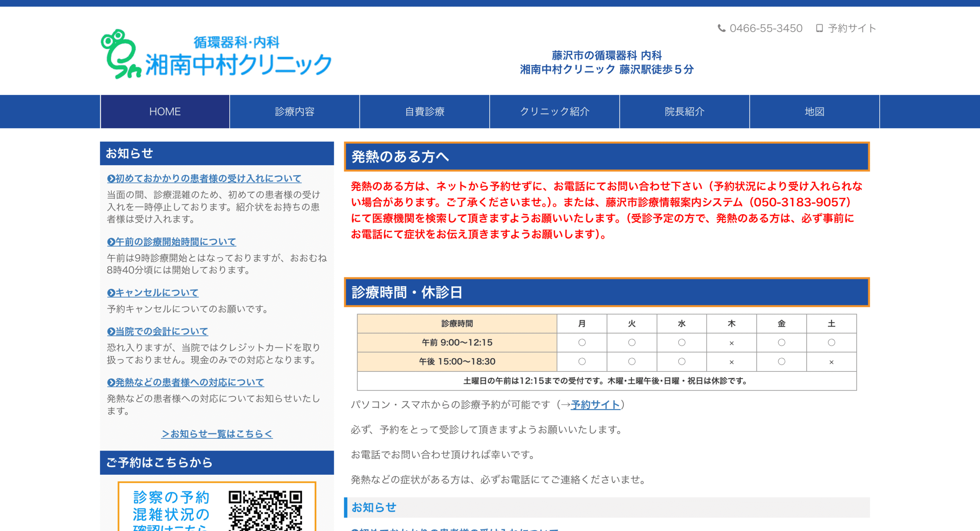This screenshot has height=531, width=980.
Task: Click the 土曜日の午前は12:15までの受付です note row
Action: (x=607, y=381)
